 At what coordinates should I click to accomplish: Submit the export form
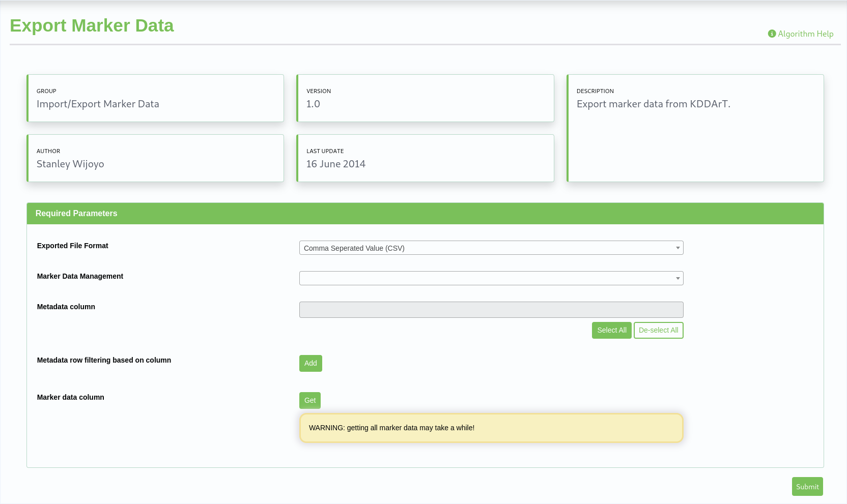point(807,487)
